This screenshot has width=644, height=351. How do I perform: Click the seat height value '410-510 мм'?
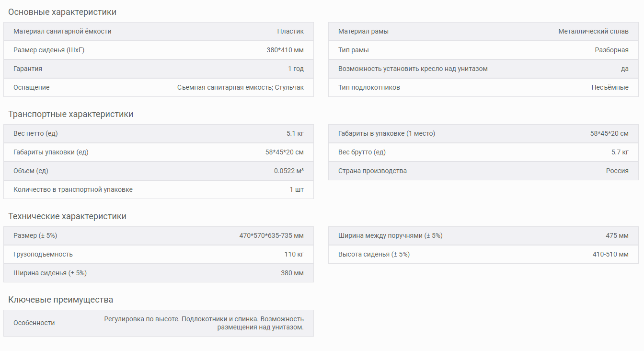610,254
